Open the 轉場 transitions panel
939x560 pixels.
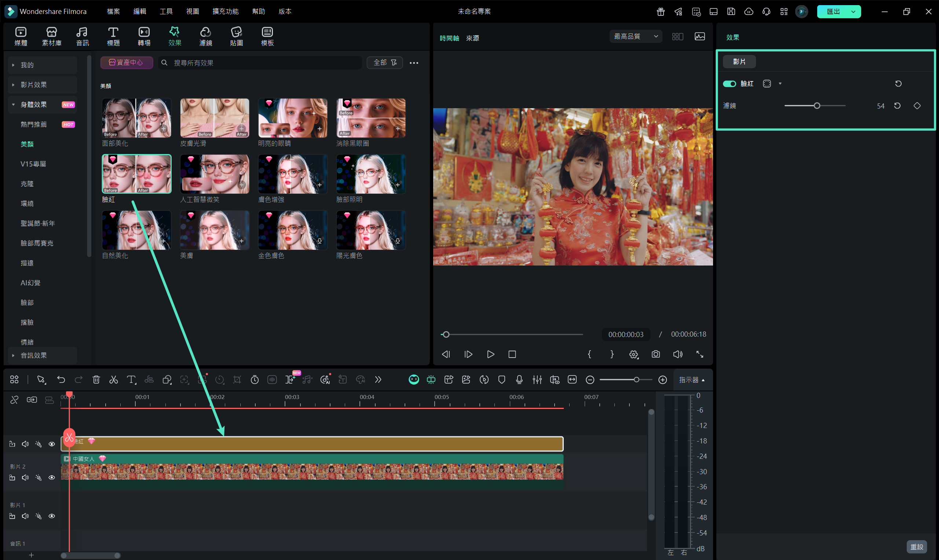click(144, 36)
